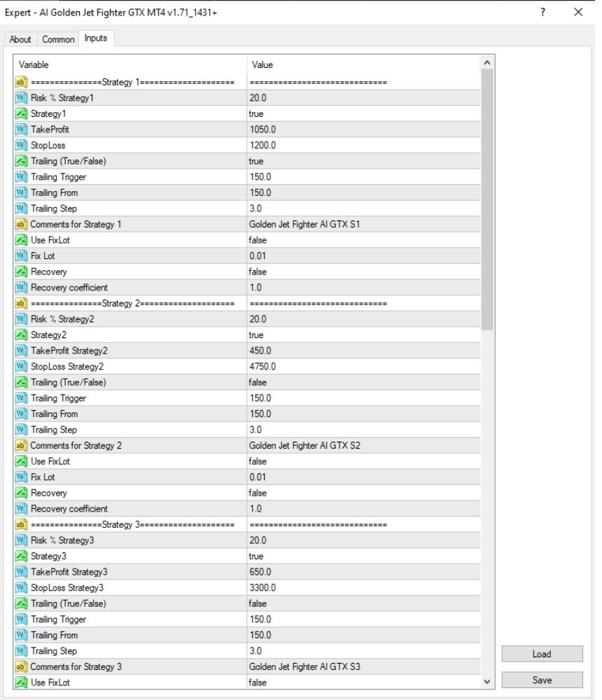Select the Inputs tab
Image resolution: width=602 pixels, height=700 pixels.
tap(96, 38)
